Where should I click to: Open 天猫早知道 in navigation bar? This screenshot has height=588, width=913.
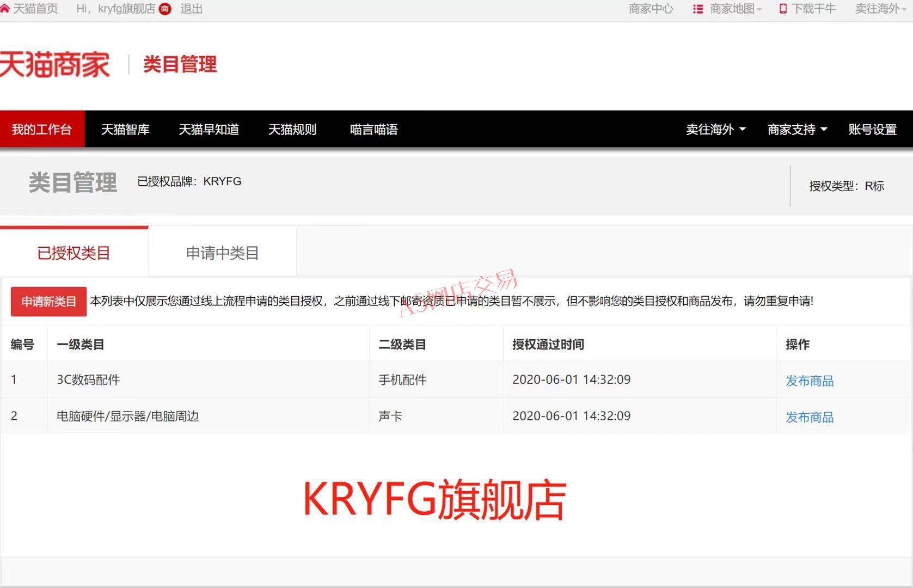209,130
